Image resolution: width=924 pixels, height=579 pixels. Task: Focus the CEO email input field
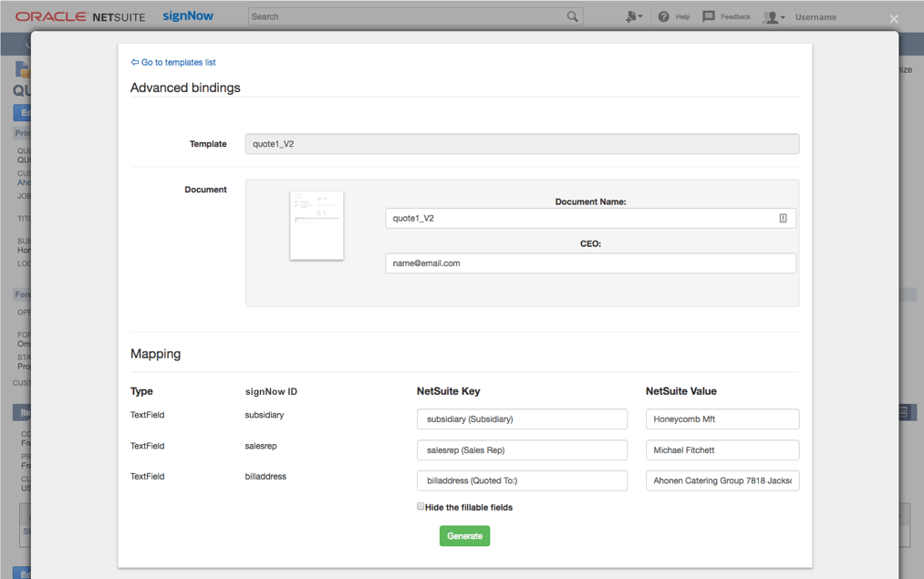tap(590, 264)
